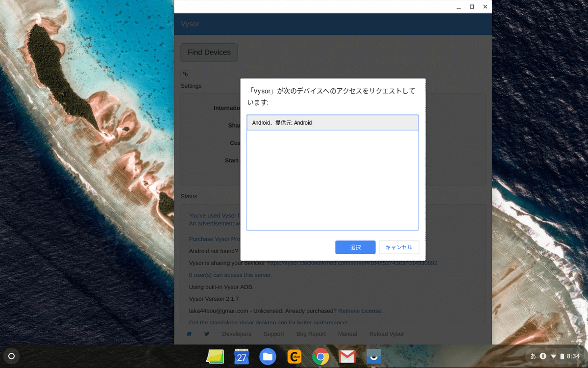Image resolution: width=588 pixels, height=368 pixels.
Task: Open the notification count badge in tray
Action: coord(543,356)
